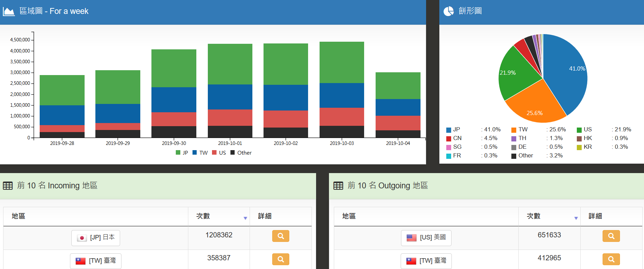Click the Incoming table grid icon
The width and height of the screenshot is (644, 269).
(x=8, y=186)
